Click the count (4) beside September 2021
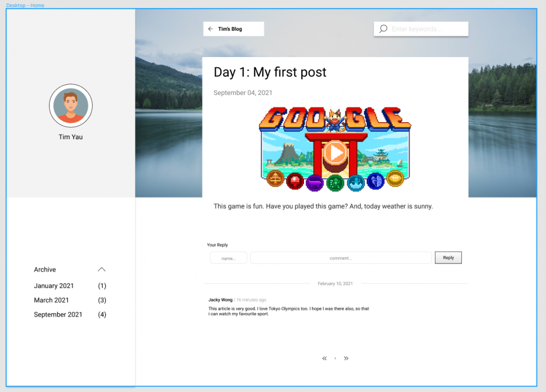 coord(102,314)
